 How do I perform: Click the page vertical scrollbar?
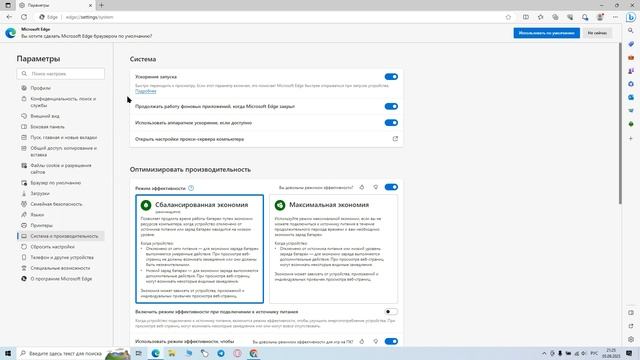(620, 122)
